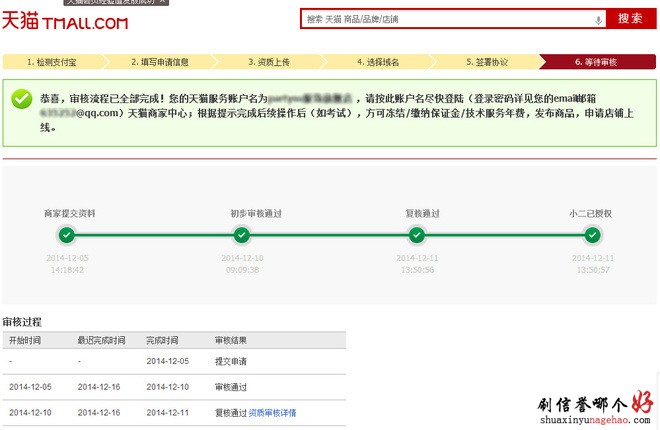Click the 开始时间 column header
The height and width of the screenshot is (430, 660).
point(25,340)
